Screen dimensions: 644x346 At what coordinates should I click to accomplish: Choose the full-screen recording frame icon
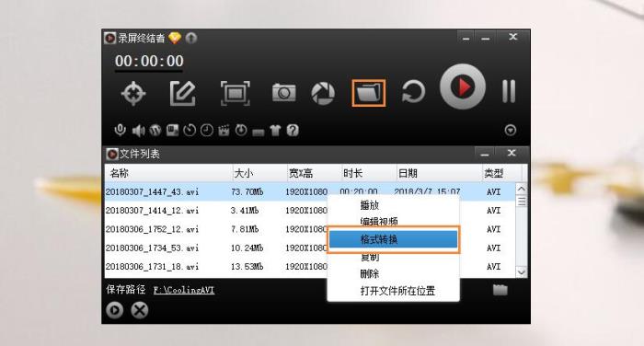[235, 93]
